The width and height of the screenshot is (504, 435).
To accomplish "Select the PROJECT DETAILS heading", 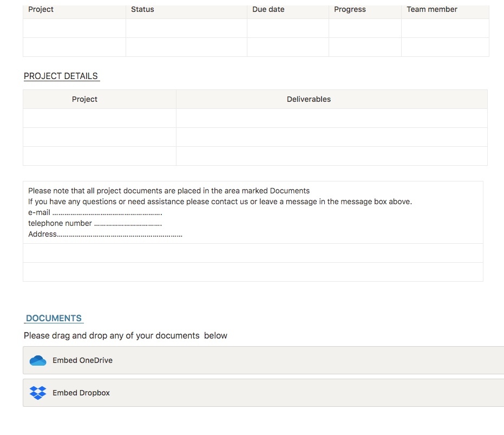I will pyautogui.click(x=61, y=76).
